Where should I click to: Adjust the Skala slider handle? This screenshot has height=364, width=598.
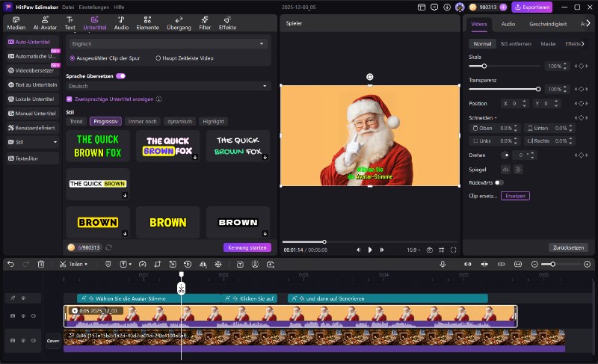pos(484,66)
